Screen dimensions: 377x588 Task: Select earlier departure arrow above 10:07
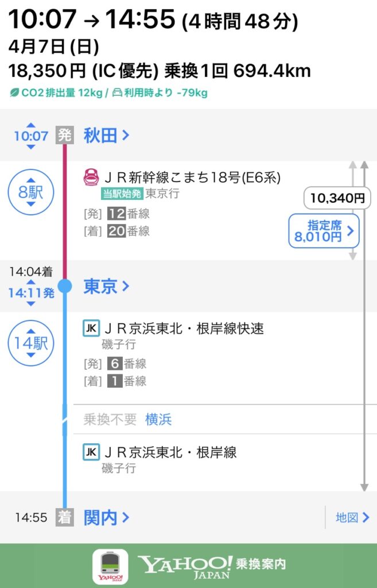[31, 125]
